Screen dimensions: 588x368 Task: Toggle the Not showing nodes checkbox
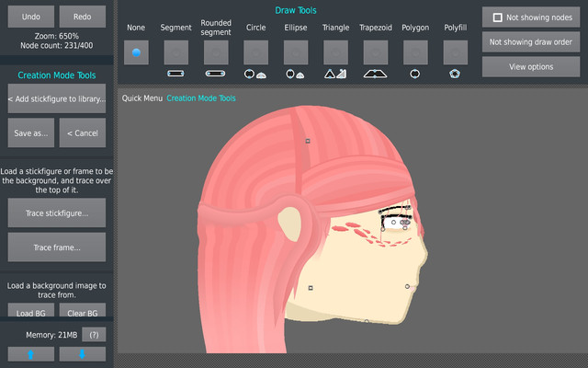497,17
